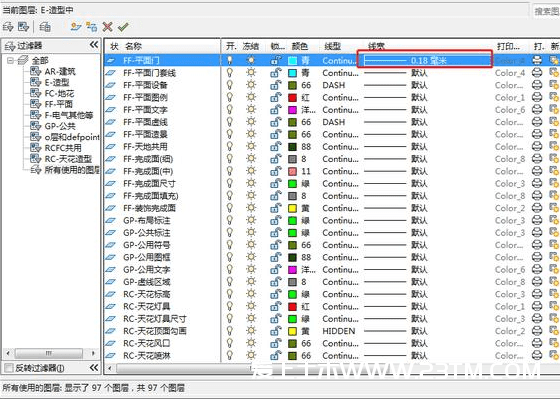Screen dimensions: 560x399
Task: Set current layer with the green checkmark
Action: pos(123,26)
